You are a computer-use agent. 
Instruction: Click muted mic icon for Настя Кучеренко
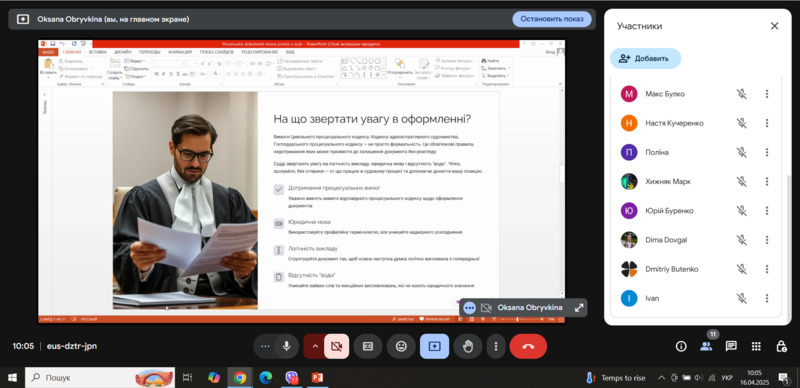pyautogui.click(x=741, y=123)
